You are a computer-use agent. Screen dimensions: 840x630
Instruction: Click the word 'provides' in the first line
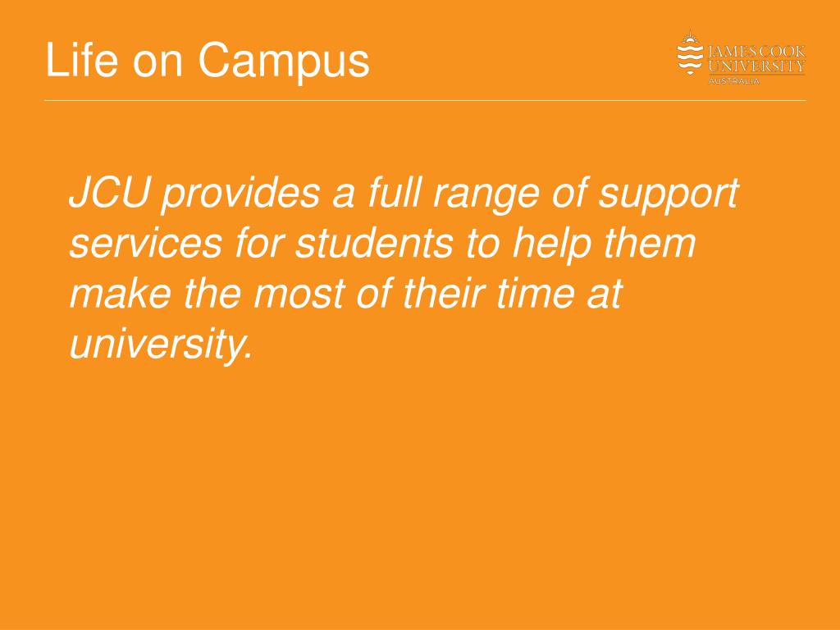coord(240,194)
